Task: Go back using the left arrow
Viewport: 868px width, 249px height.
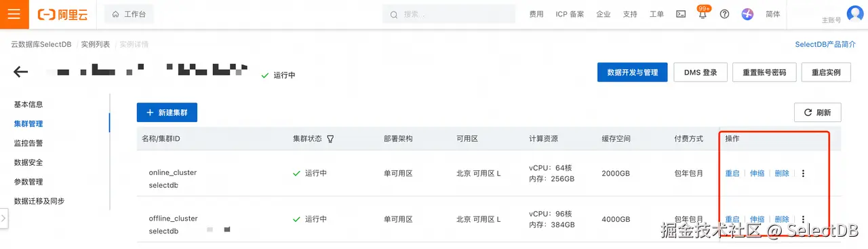Action: 20,72
